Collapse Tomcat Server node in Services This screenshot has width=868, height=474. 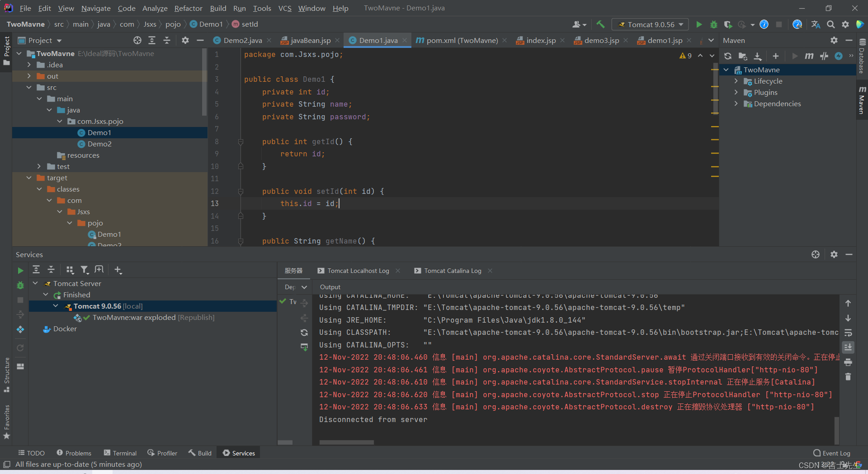35,283
